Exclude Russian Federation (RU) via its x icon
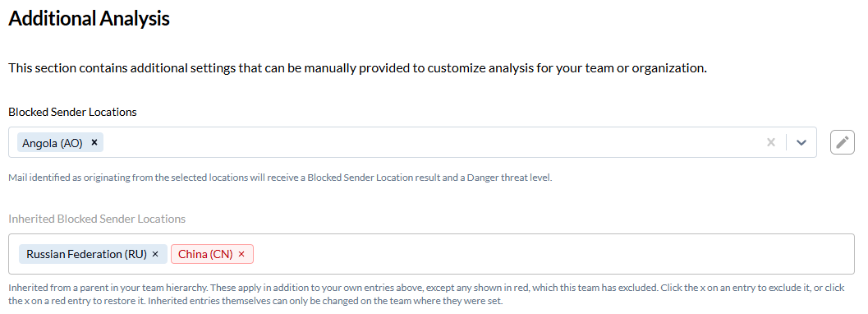Image resolution: width=868 pixels, height=314 pixels. tap(155, 254)
